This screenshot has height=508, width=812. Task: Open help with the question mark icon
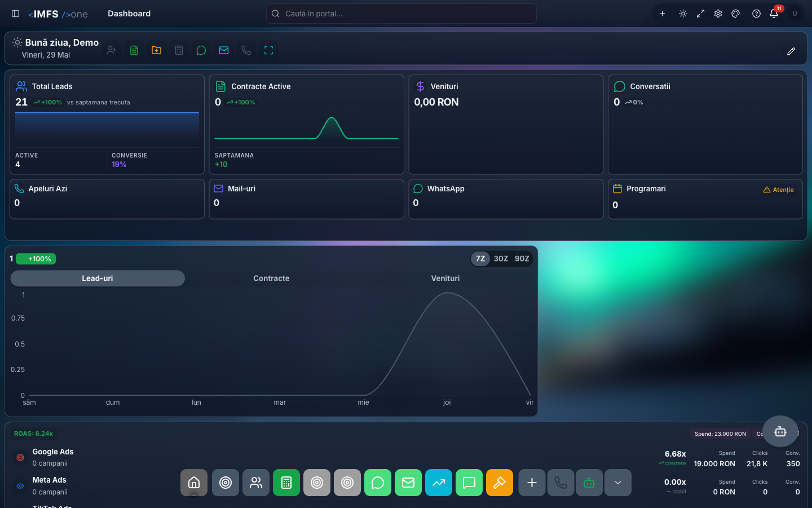[x=756, y=14]
